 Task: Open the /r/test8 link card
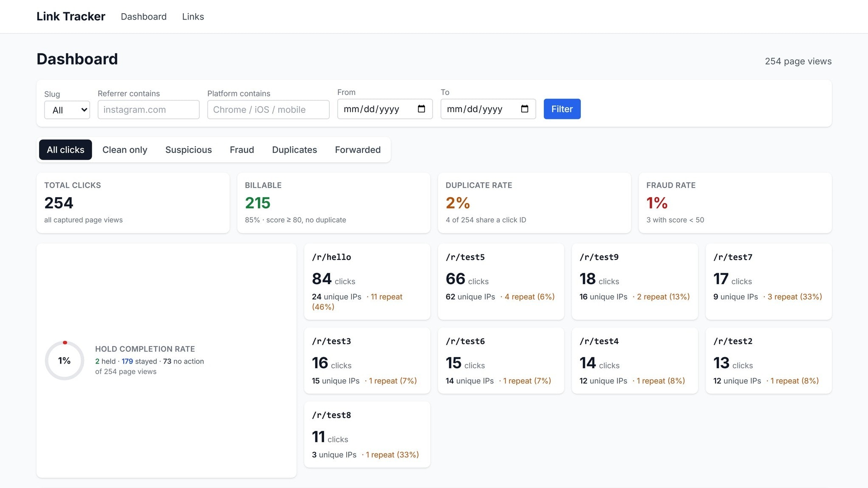click(x=367, y=434)
